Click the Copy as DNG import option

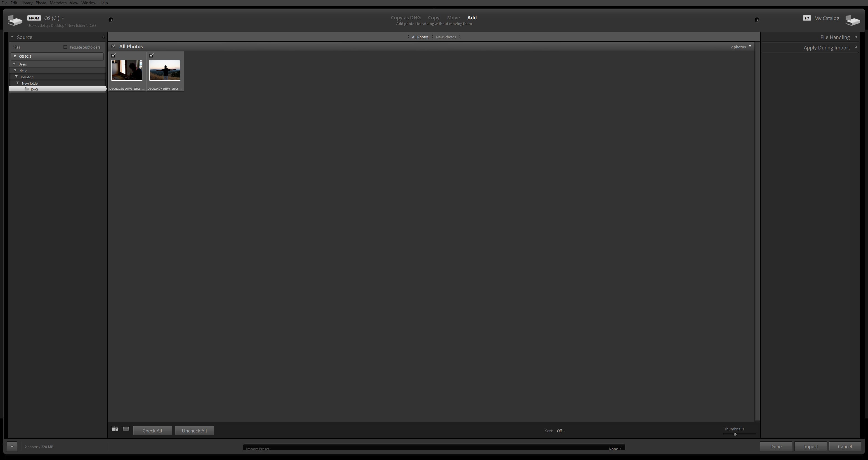405,17
